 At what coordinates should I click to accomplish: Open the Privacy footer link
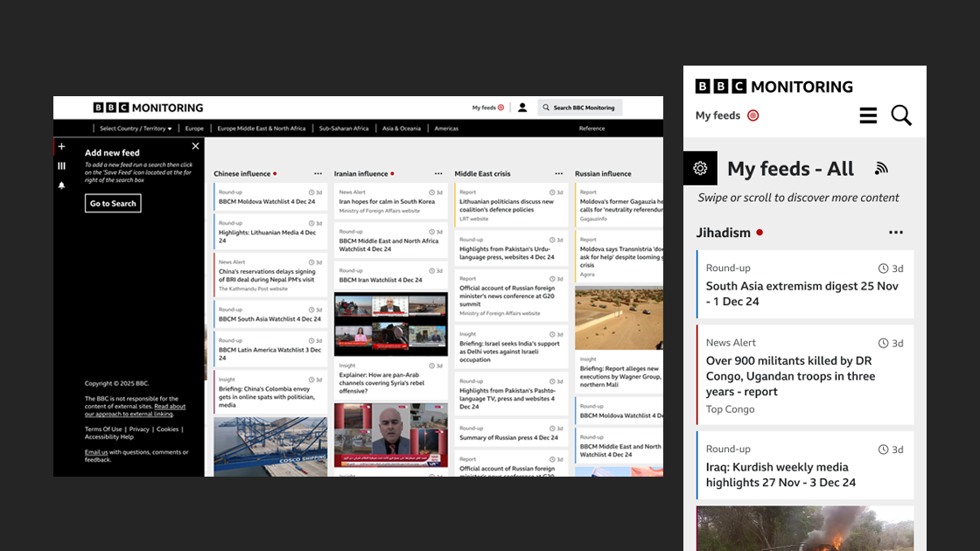click(139, 429)
